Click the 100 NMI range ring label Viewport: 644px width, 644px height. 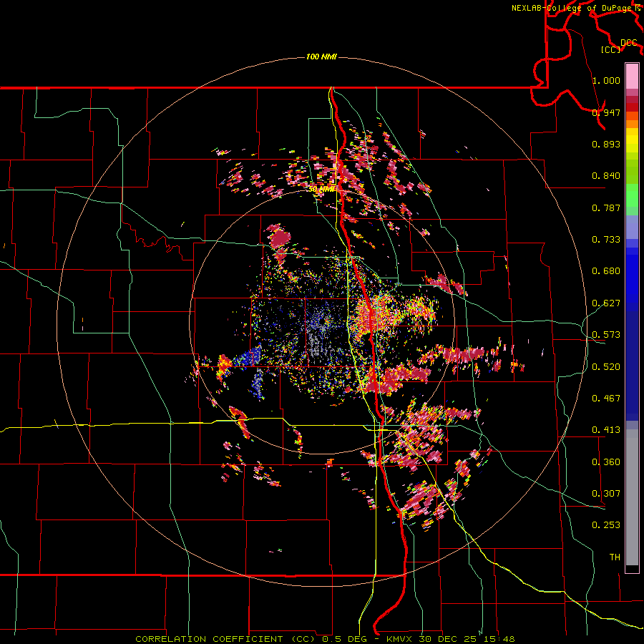tap(321, 57)
